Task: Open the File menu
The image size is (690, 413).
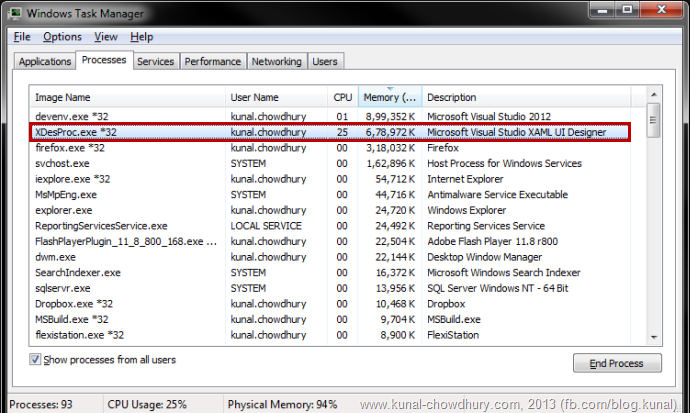Action: point(22,37)
